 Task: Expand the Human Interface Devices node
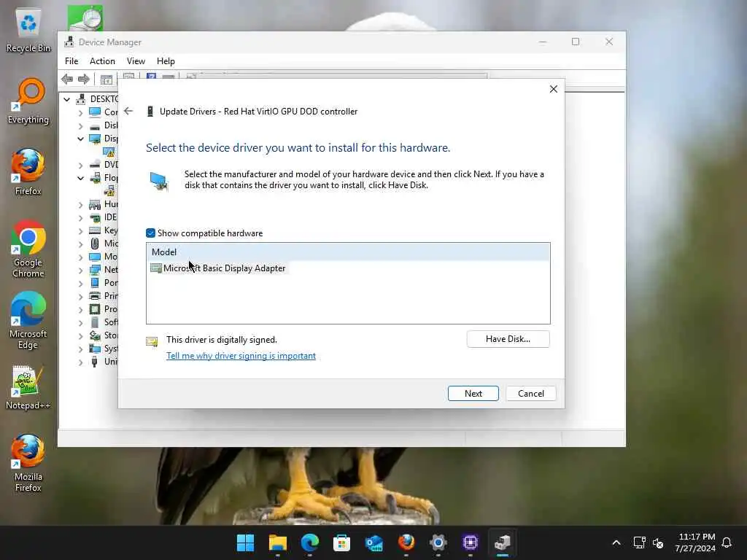point(80,205)
